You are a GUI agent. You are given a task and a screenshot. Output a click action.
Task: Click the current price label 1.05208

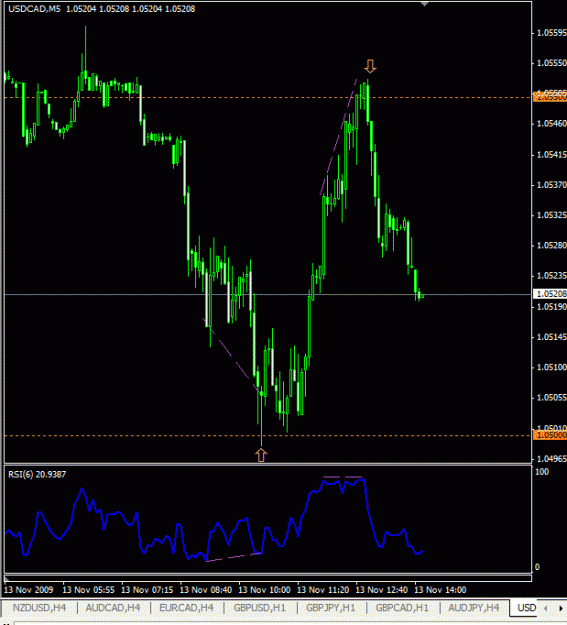coord(549,294)
